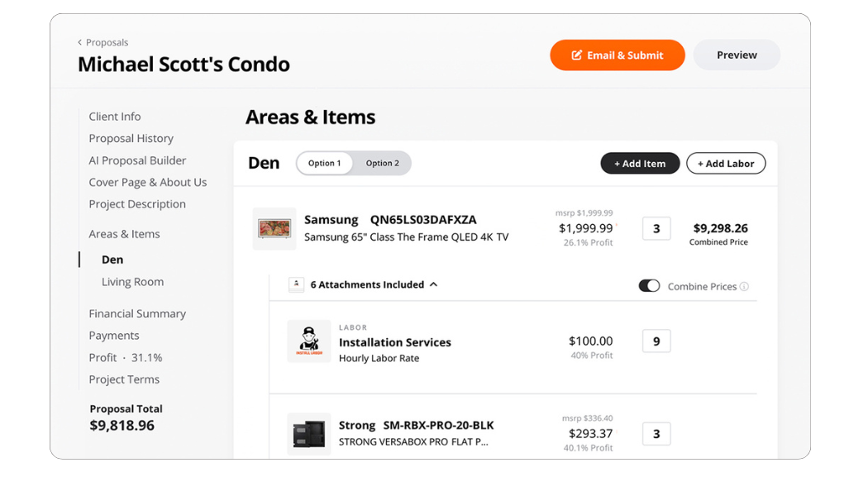Select Option 1 for the Den
The image size is (868, 496).
click(x=325, y=164)
